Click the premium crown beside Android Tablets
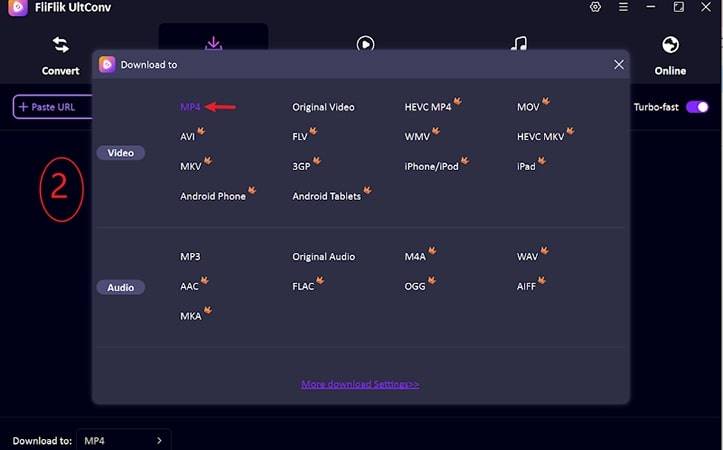723x450 pixels. [367, 190]
